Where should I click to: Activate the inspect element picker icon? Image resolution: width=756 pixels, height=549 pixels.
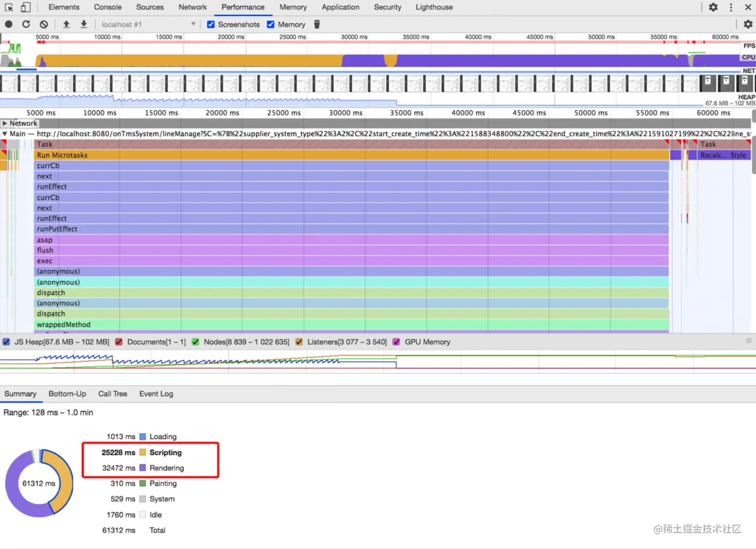9,7
